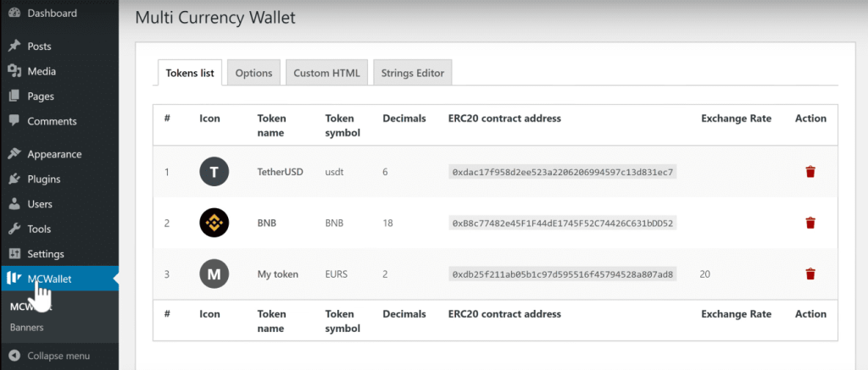The height and width of the screenshot is (370, 868).
Task: Click the TetherUSD token name
Action: pos(280,172)
